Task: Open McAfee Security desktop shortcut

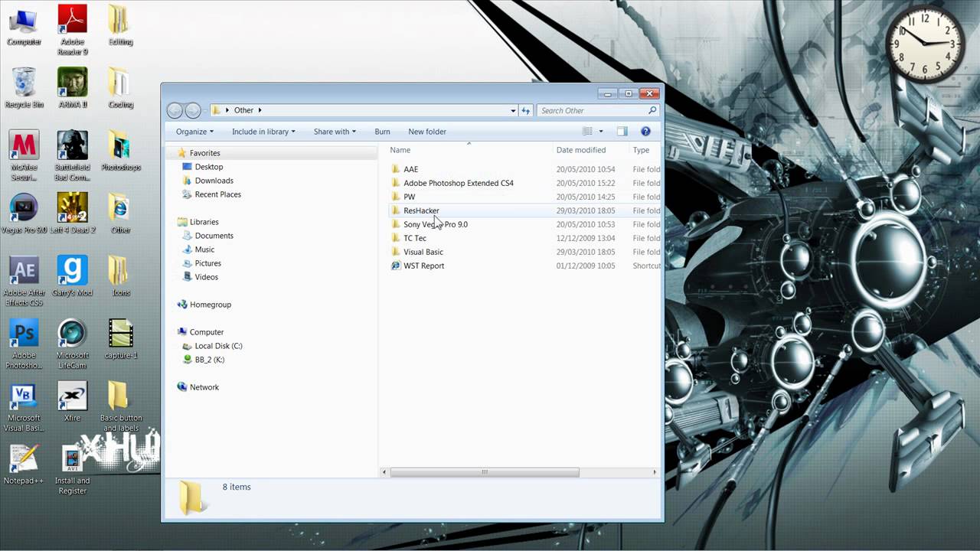Action: pos(24,156)
